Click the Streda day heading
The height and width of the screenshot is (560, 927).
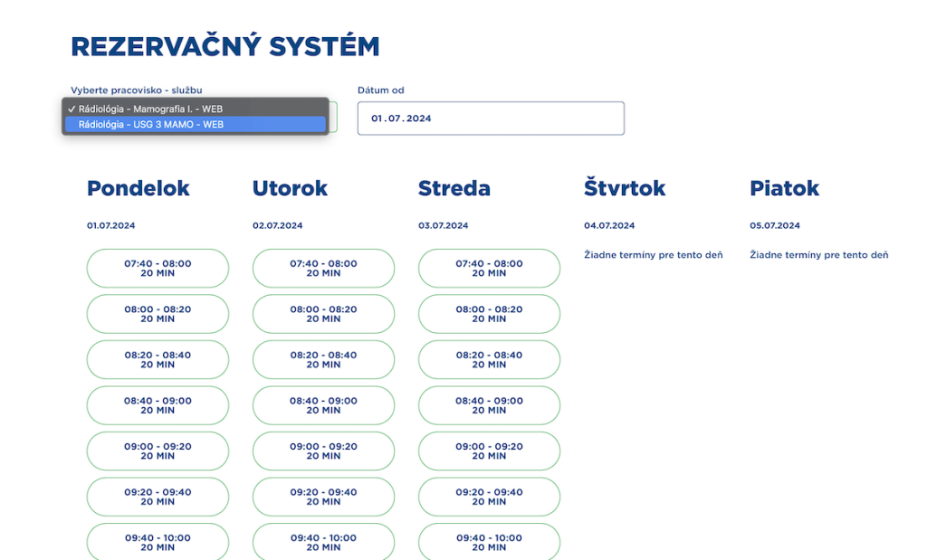point(454,188)
